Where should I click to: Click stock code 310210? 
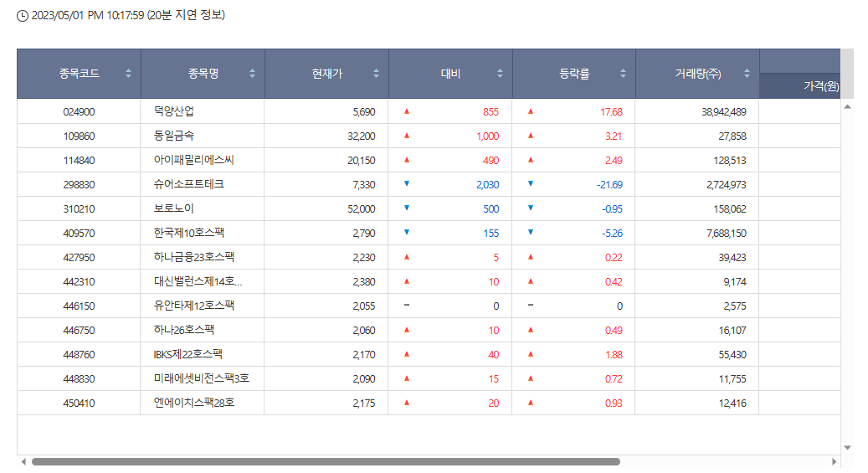tap(79, 209)
